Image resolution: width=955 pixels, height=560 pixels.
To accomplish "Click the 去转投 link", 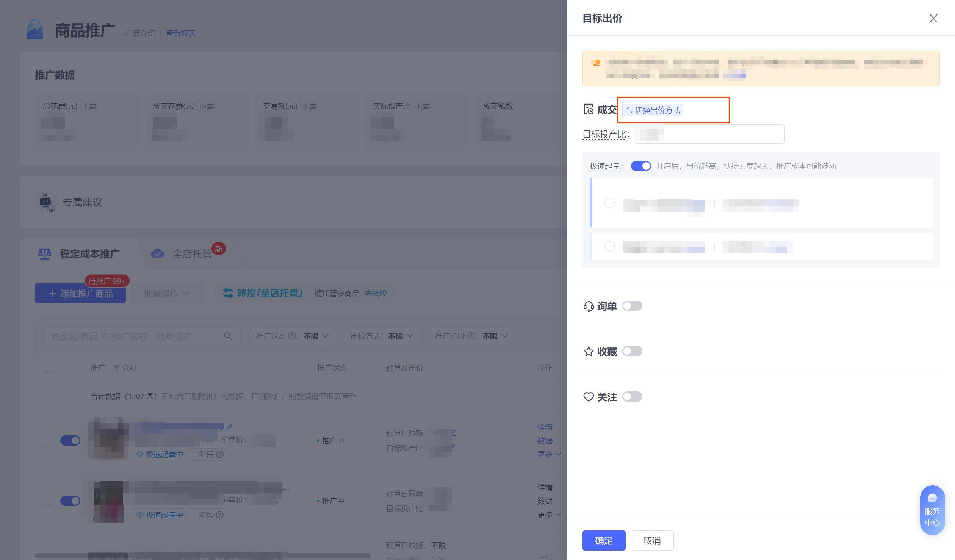I will pyautogui.click(x=376, y=293).
